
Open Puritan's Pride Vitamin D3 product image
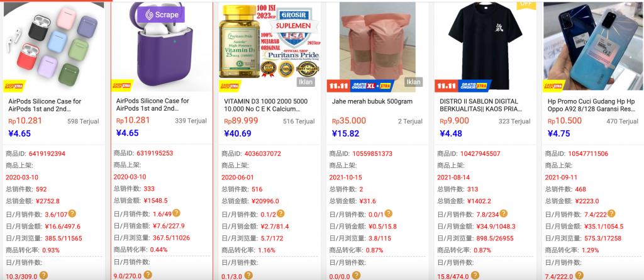(270, 46)
